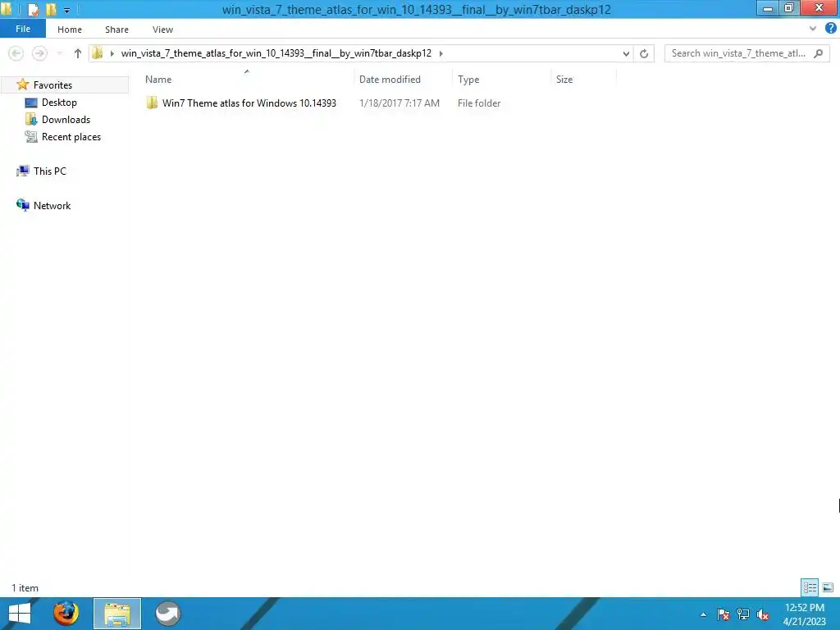This screenshot has width=840, height=630.
Task: Click the 'File folder' type cell
Action: [x=479, y=103]
